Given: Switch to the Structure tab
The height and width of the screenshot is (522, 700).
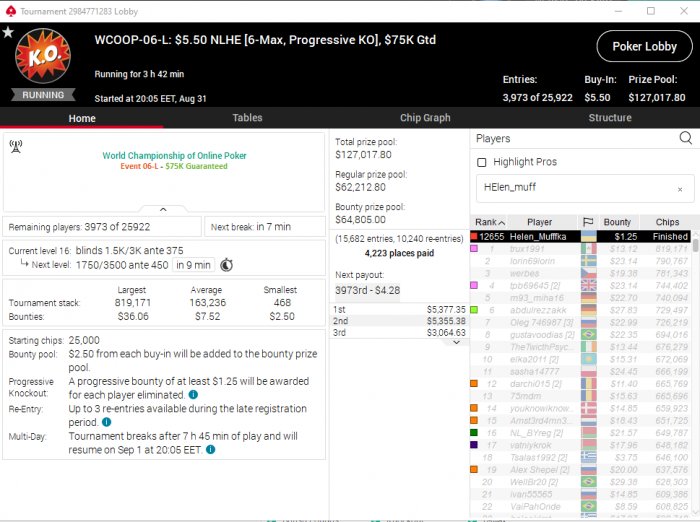Looking at the screenshot, I should [x=610, y=118].
